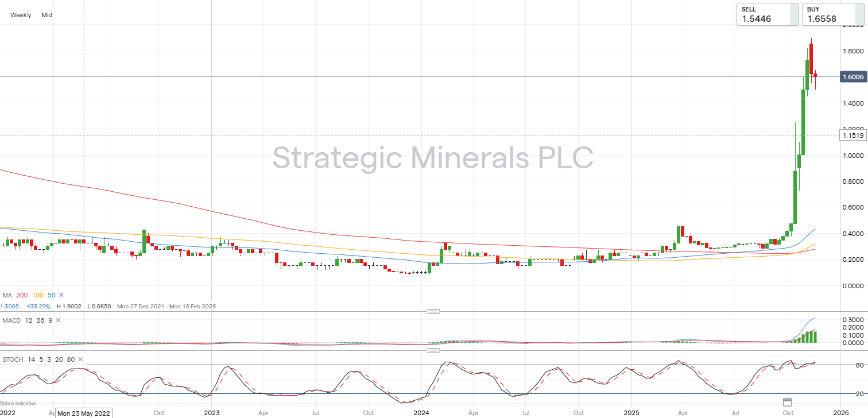Screen dimensions: 868x418
Task: Remove the STOCH indicator with its X icon
Action: pyautogui.click(x=79, y=358)
